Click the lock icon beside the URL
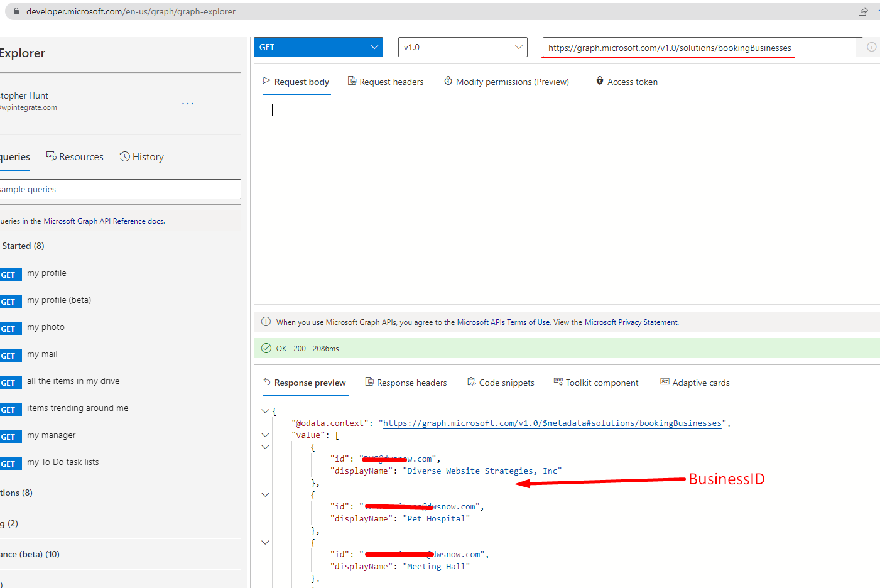This screenshot has height=588, width=880. pos(16,11)
